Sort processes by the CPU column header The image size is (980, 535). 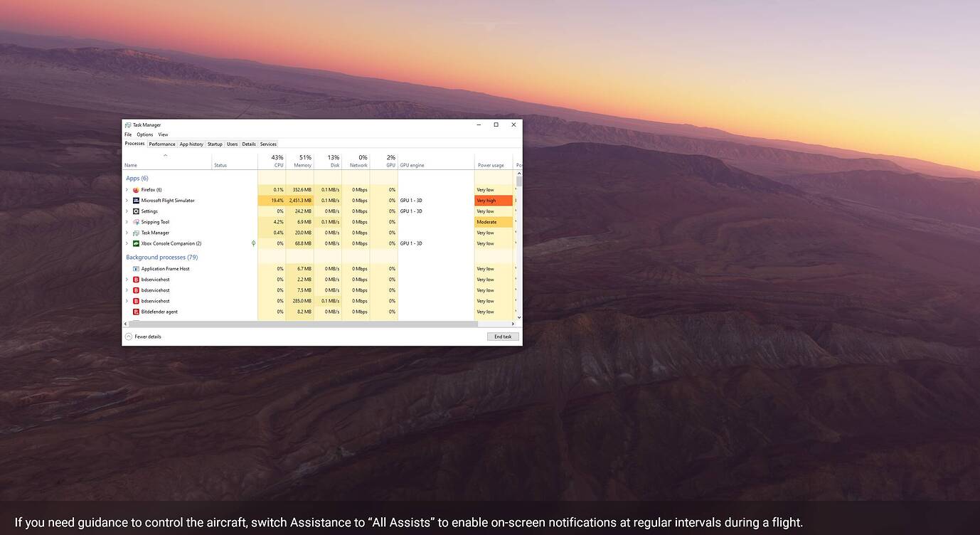276,160
